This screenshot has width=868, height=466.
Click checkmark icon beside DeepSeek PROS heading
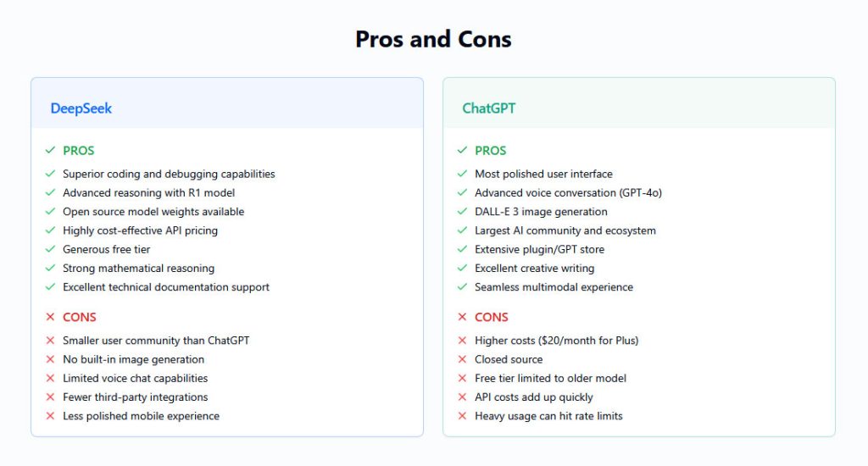click(50, 150)
